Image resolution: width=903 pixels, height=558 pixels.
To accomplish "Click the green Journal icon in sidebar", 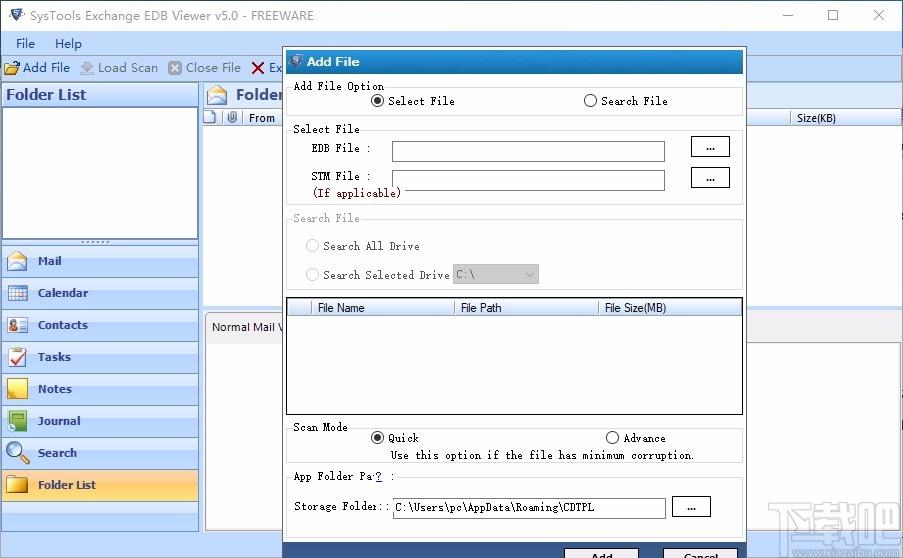I will [17, 421].
